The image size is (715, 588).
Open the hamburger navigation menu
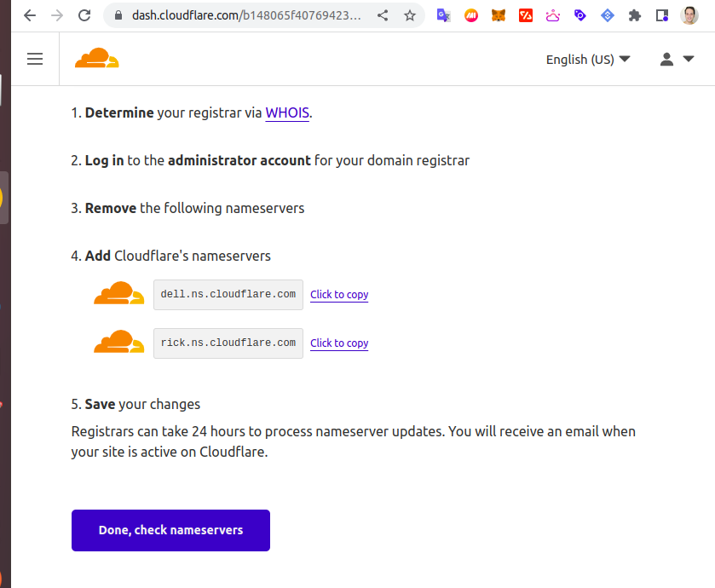pos(35,59)
